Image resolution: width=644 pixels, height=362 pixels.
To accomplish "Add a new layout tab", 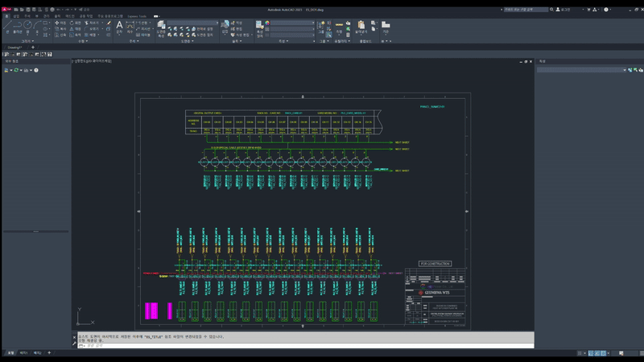I will (x=49, y=353).
